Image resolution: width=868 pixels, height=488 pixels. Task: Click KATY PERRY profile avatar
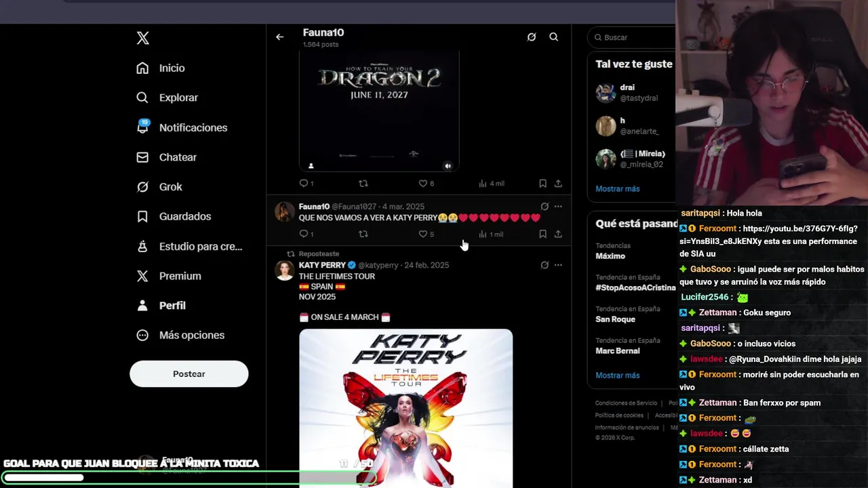pyautogui.click(x=284, y=270)
